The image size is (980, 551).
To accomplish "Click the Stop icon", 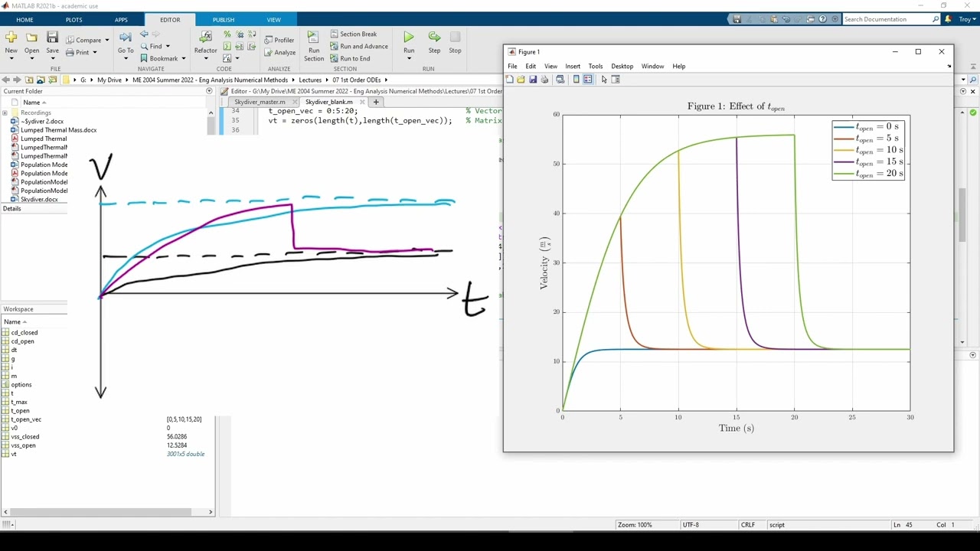I will (x=455, y=37).
